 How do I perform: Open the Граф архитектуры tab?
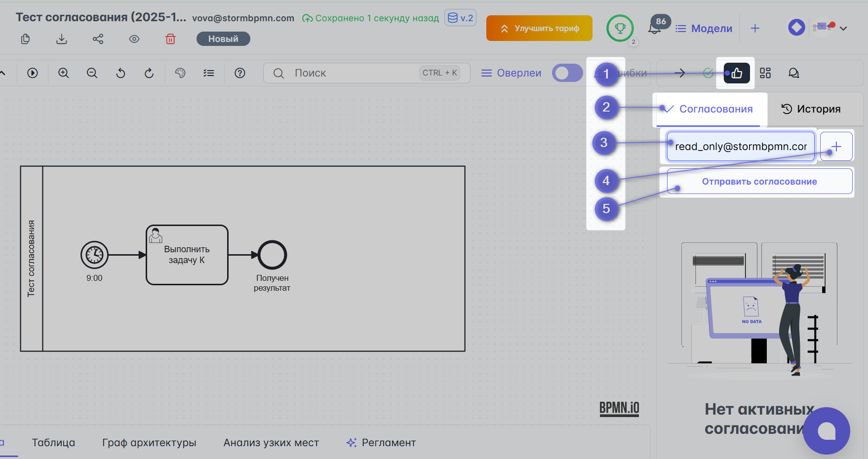click(149, 443)
